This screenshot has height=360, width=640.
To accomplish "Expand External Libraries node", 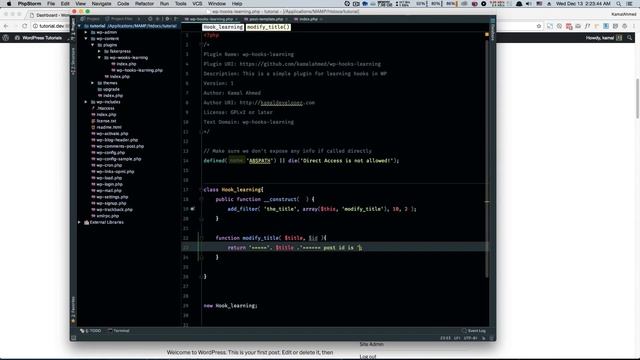I will (79, 222).
